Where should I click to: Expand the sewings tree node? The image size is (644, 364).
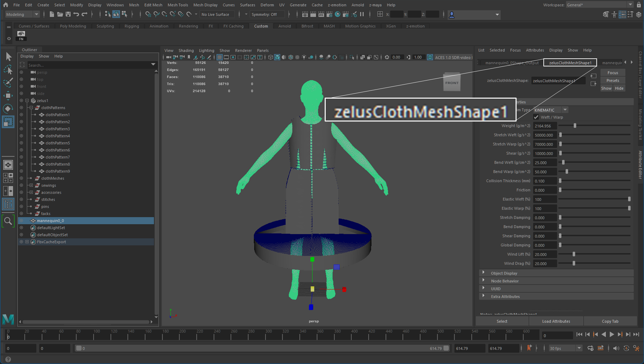pos(31,185)
